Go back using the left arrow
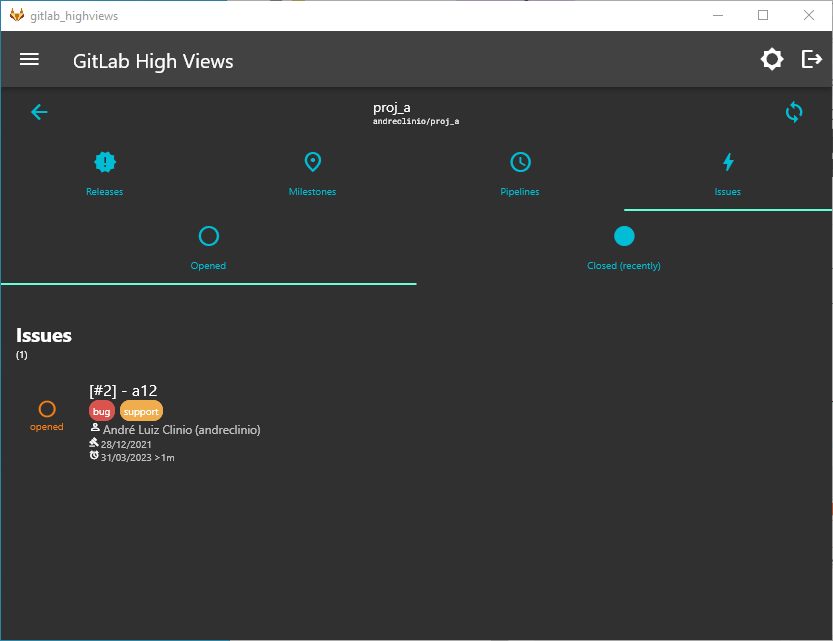Viewport: 833px width, 641px height. point(39,112)
